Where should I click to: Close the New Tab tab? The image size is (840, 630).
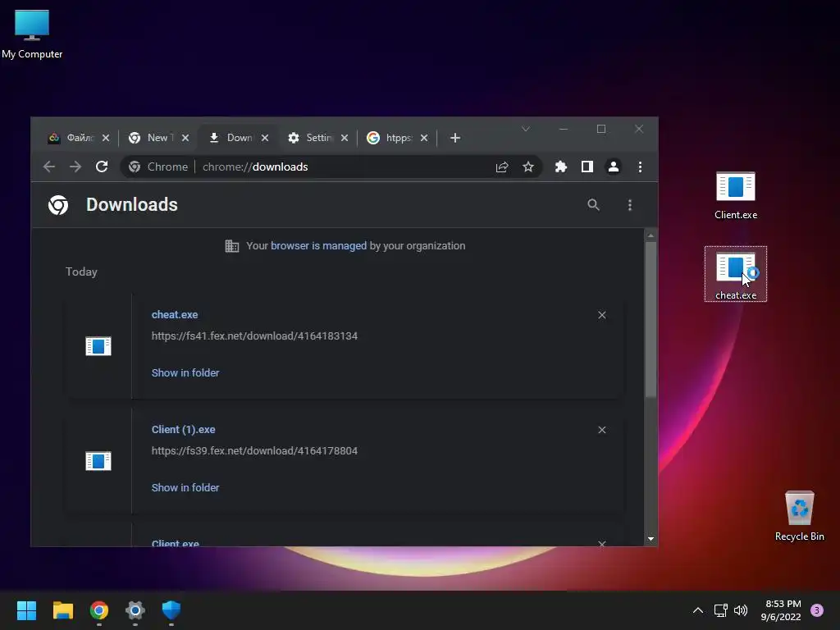tap(185, 138)
